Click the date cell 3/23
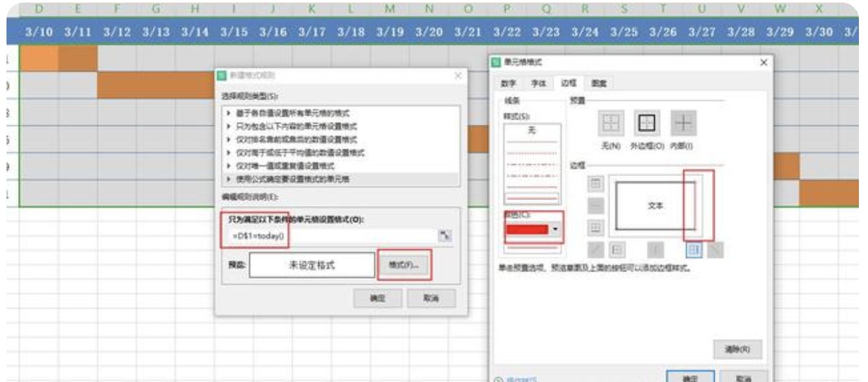Screen dimensions: 868x382 546,32
